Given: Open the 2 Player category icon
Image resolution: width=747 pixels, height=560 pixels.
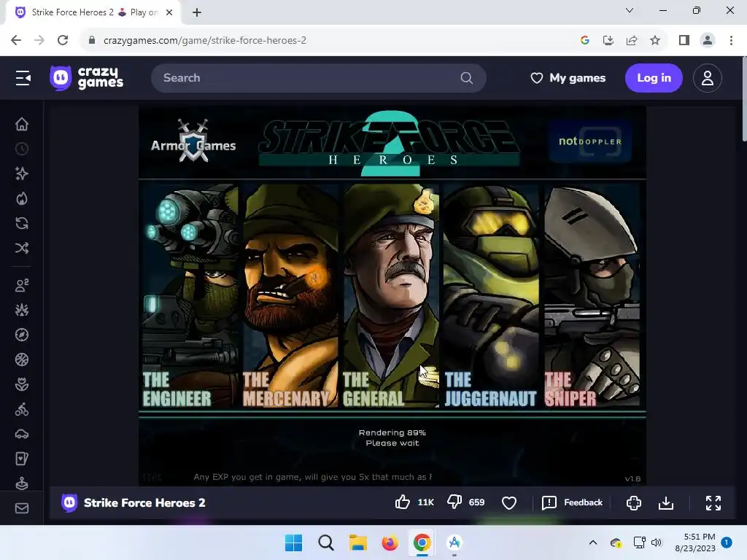Looking at the screenshot, I should [22, 285].
